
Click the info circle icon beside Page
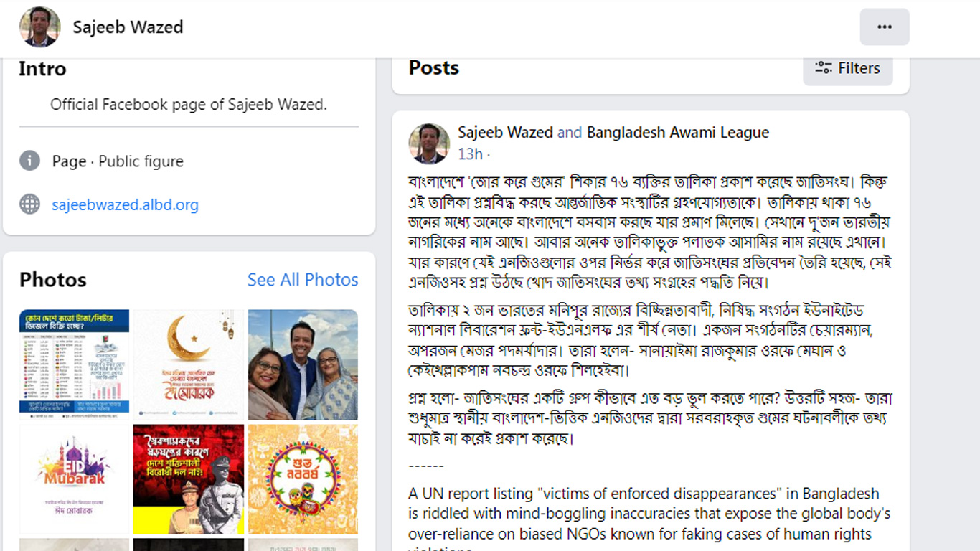tap(29, 161)
